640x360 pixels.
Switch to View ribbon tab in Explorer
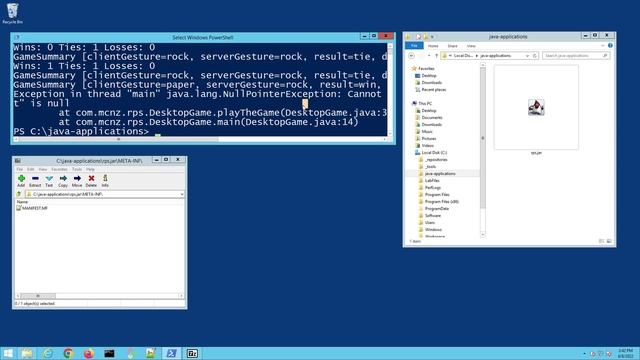tap(471, 46)
